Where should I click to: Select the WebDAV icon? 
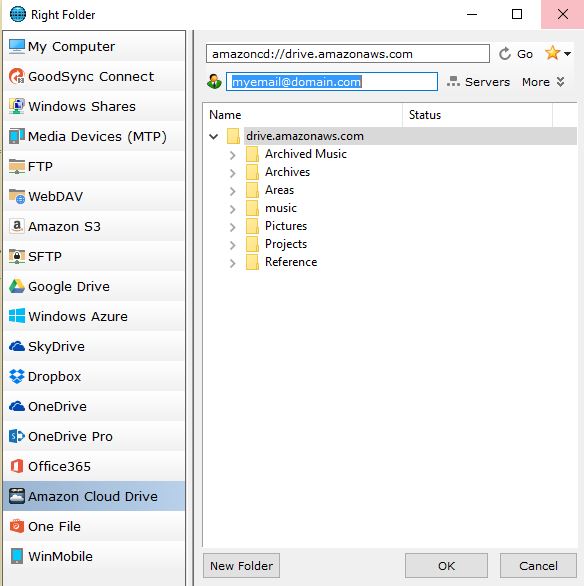click(17, 196)
